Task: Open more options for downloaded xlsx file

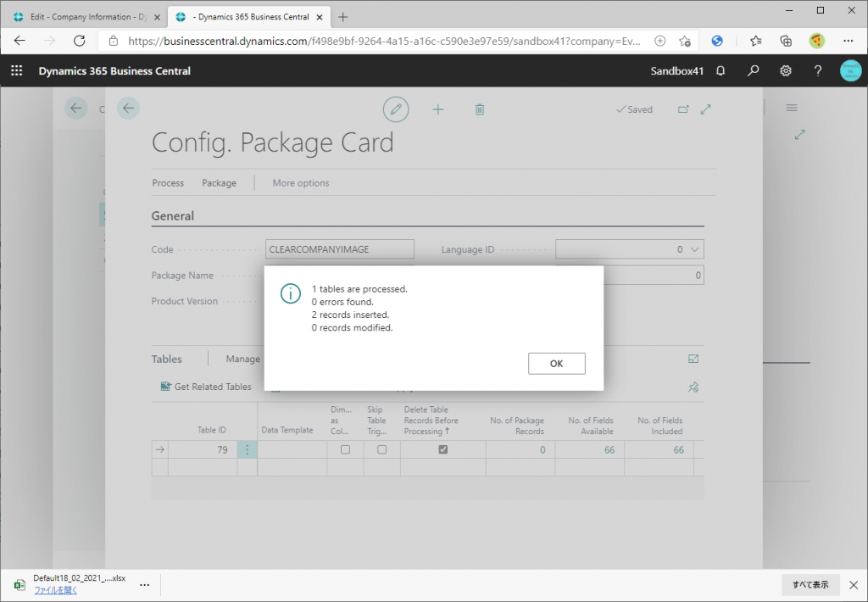Action: click(x=144, y=585)
